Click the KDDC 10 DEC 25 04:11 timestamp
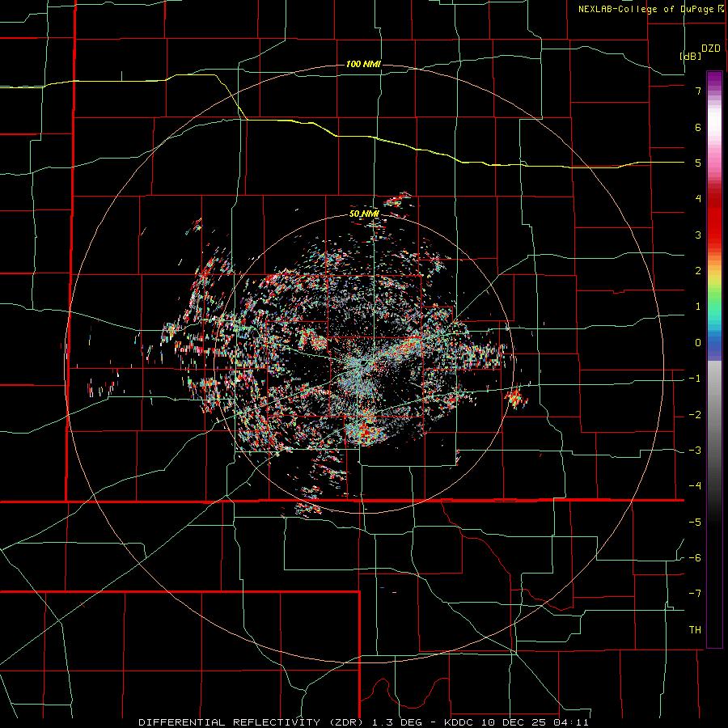The height and width of the screenshot is (728, 728). (x=516, y=722)
